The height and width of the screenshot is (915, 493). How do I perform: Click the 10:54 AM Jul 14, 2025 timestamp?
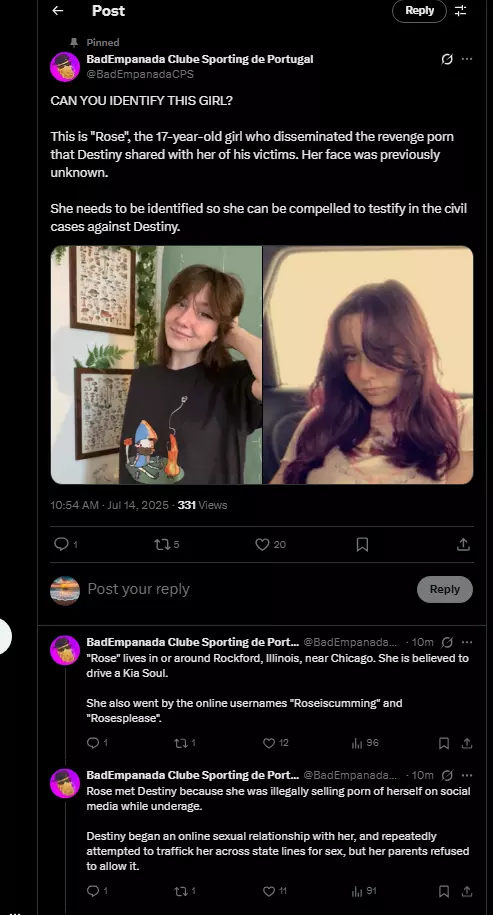(x=110, y=505)
